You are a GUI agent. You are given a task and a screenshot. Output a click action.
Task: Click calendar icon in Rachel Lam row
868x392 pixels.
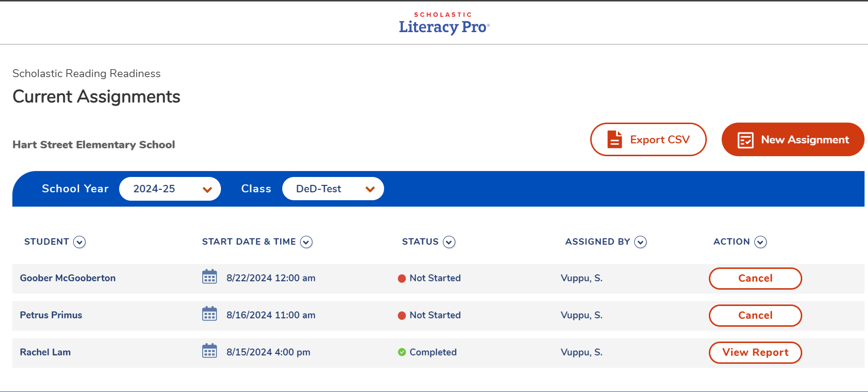[210, 351]
